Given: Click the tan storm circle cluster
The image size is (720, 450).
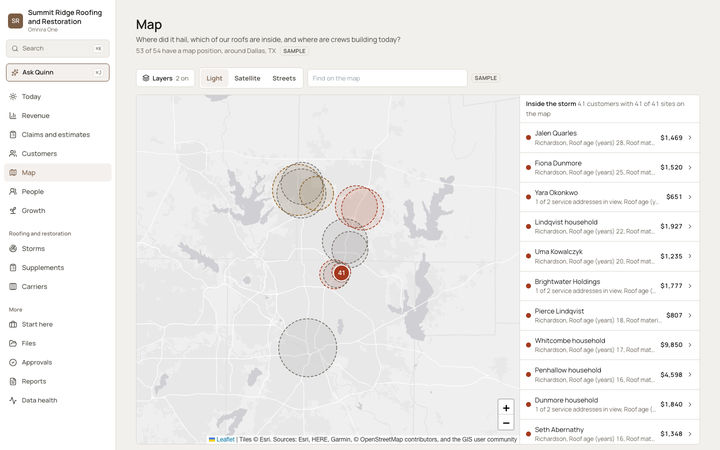Looking at the screenshot, I should click(x=301, y=190).
